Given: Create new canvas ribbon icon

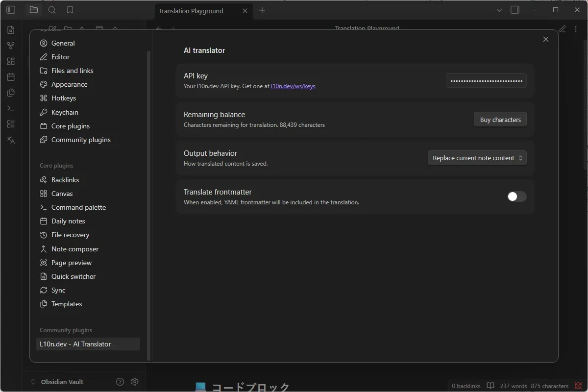Looking at the screenshot, I should (11, 61).
